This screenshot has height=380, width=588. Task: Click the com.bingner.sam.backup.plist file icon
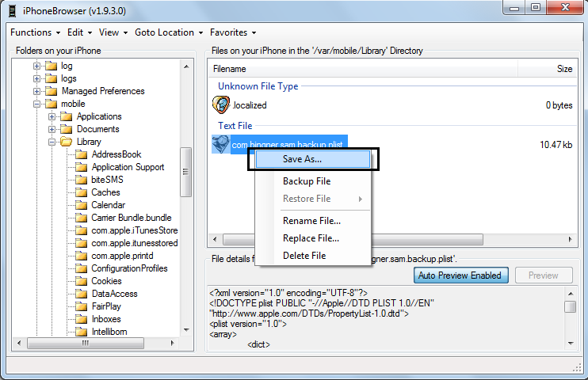pos(220,145)
